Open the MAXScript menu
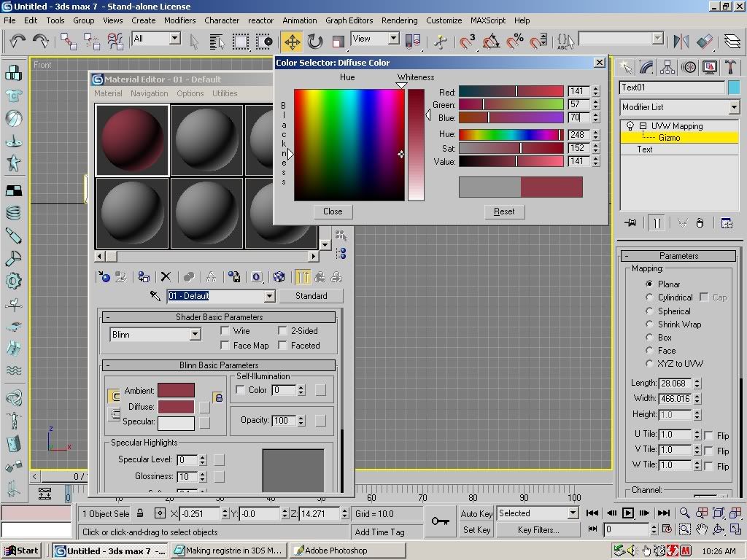Screen dimensions: 747x560 click(488, 20)
